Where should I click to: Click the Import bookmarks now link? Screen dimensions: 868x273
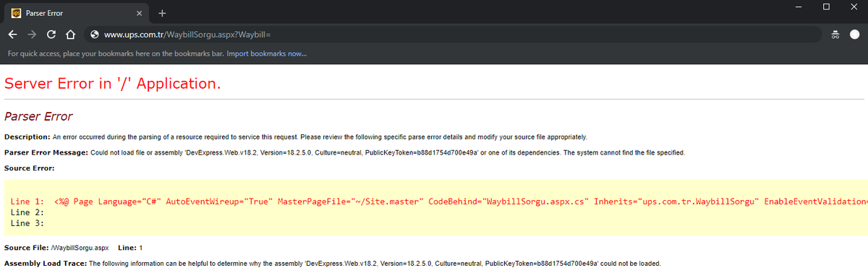(x=266, y=53)
